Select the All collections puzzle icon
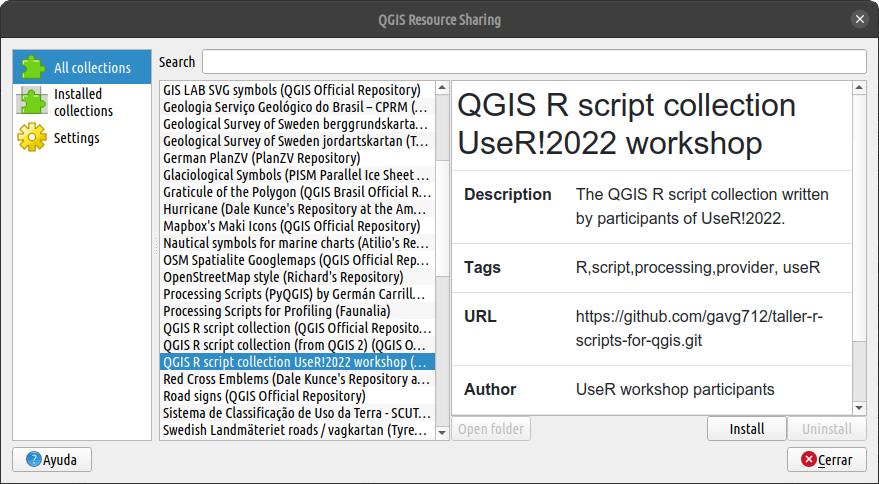 (33, 68)
